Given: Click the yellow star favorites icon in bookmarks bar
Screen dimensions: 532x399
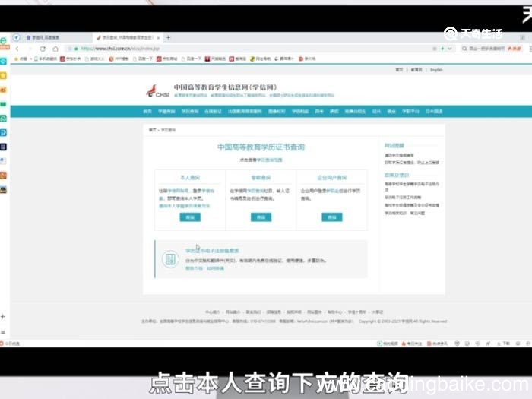Looking at the screenshot, I should coord(16,59).
